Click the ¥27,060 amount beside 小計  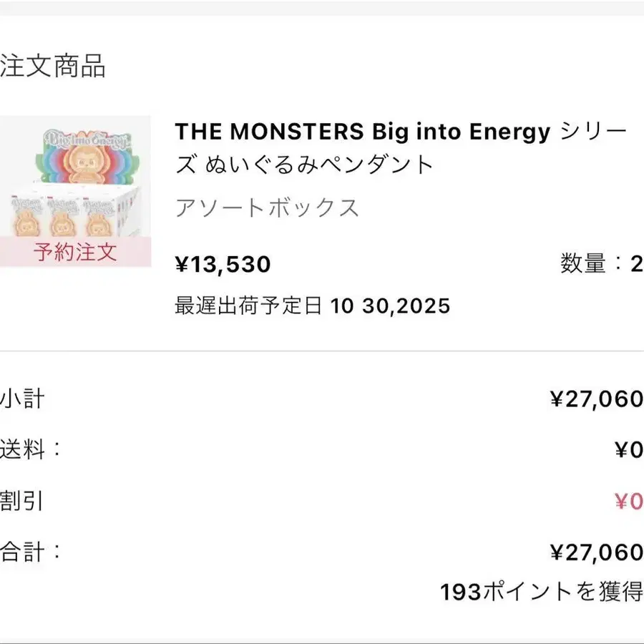click(596, 399)
